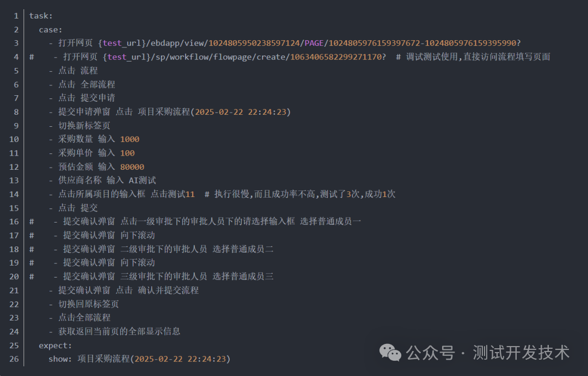Viewport: 588px width, 376px height.
Task: Click line number 14 in the gutter
Action: pos(14,194)
